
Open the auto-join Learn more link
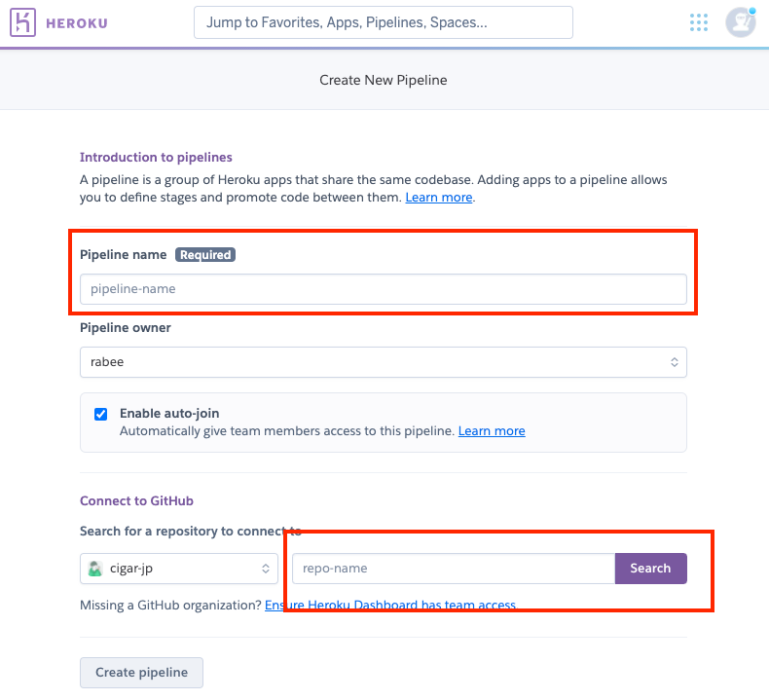[492, 430]
